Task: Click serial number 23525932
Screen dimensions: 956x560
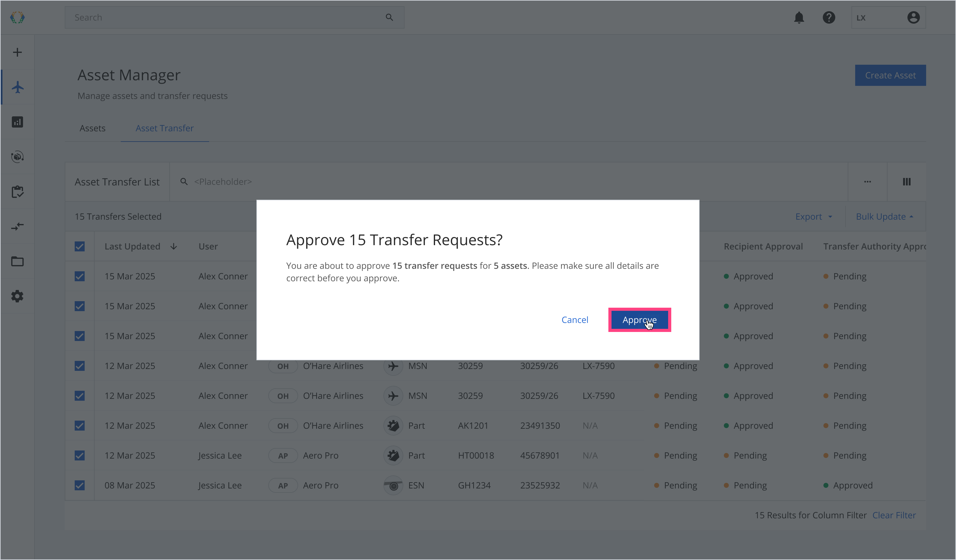Action: (540, 485)
